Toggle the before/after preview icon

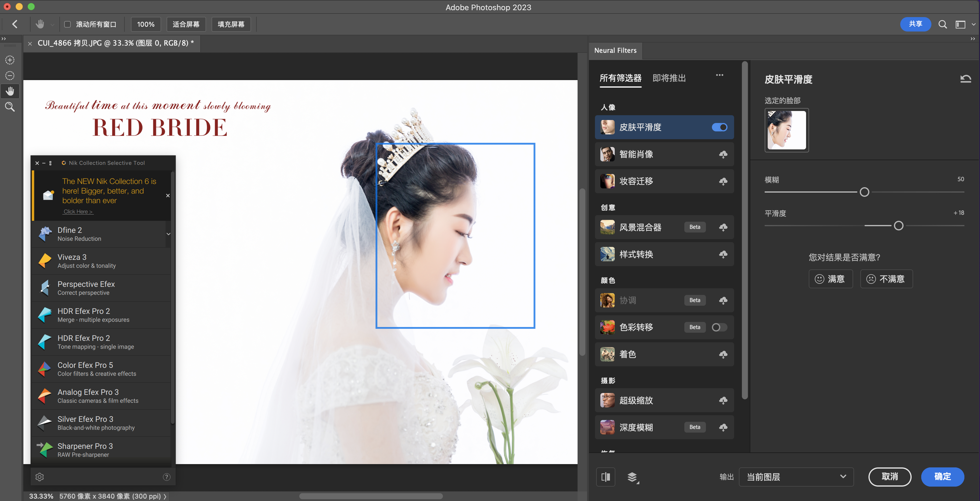pyautogui.click(x=605, y=477)
